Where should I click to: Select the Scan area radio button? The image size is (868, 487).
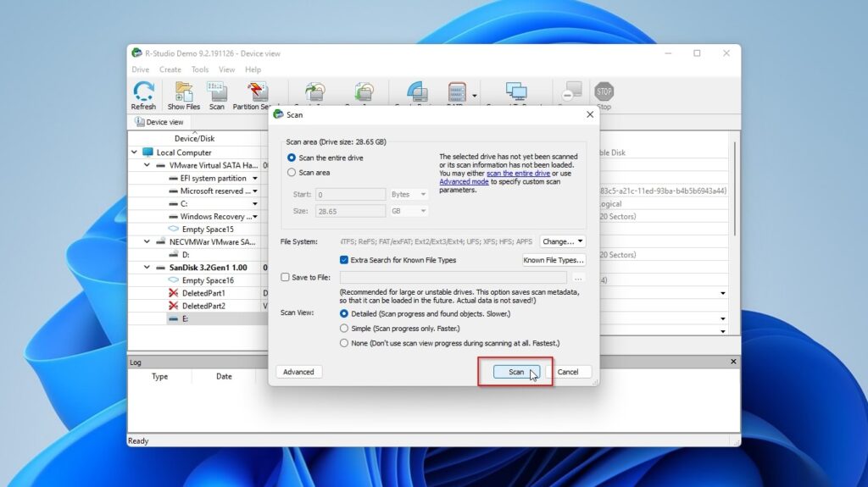point(292,173)
